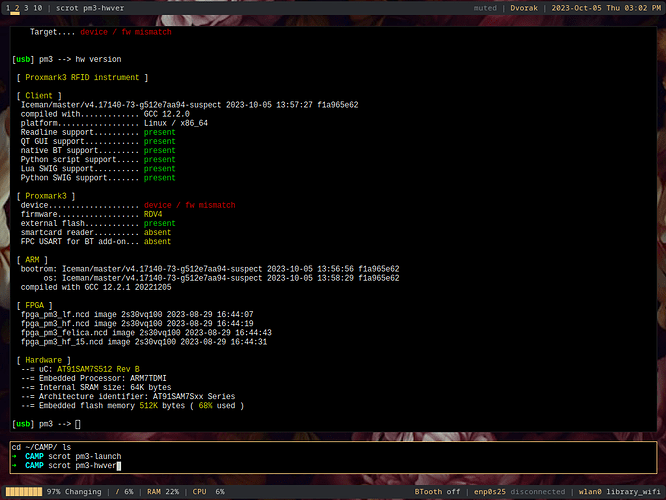The image size is (666, 500).
Task: Click 'scrot pm3-launch' line in lower terminal
Action: point(85,456)
